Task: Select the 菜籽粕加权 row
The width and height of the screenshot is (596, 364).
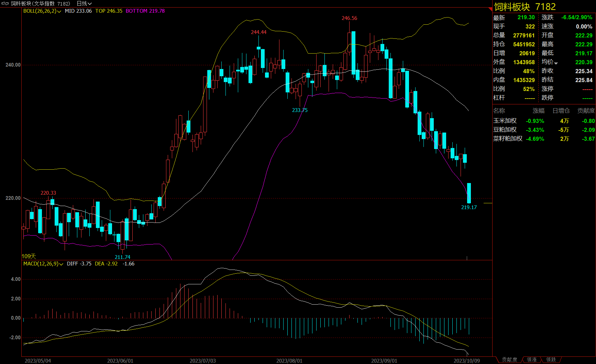Action: click(544, 139)
